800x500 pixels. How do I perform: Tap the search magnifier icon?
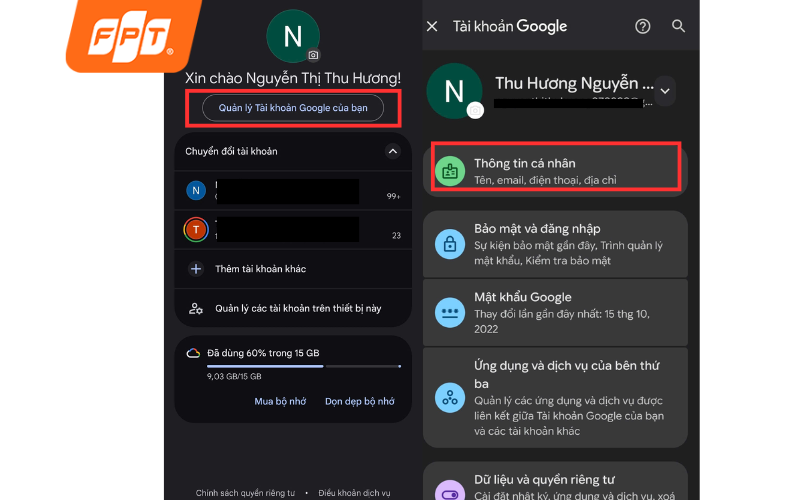(678, 26)
